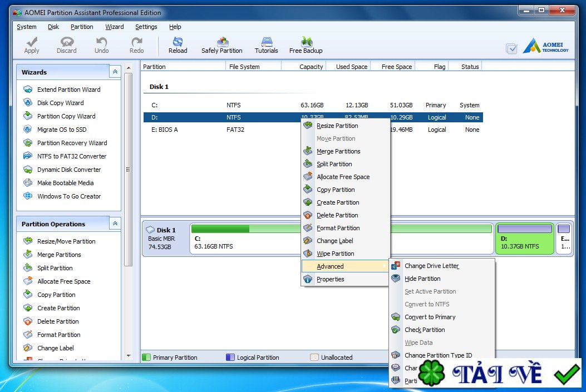This screenshot has width=586, height=392.
Task: Collapse the Partition Operations panel
Action: (115, 224)
